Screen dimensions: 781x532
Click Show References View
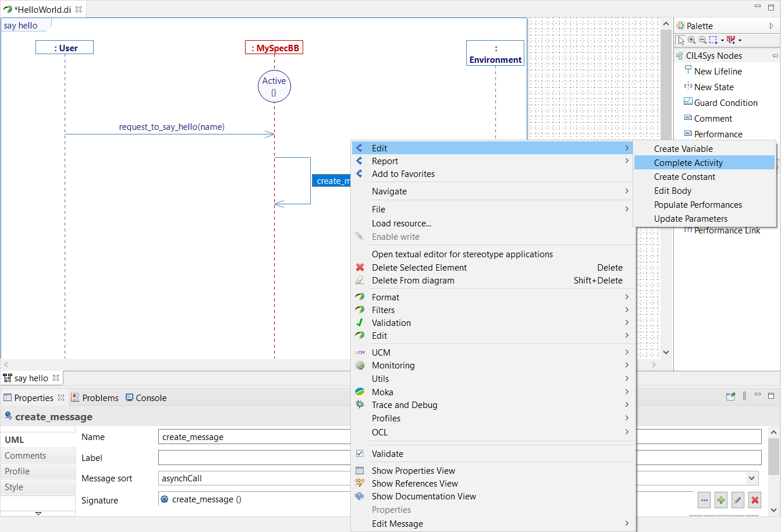click(x=493, y=483)
